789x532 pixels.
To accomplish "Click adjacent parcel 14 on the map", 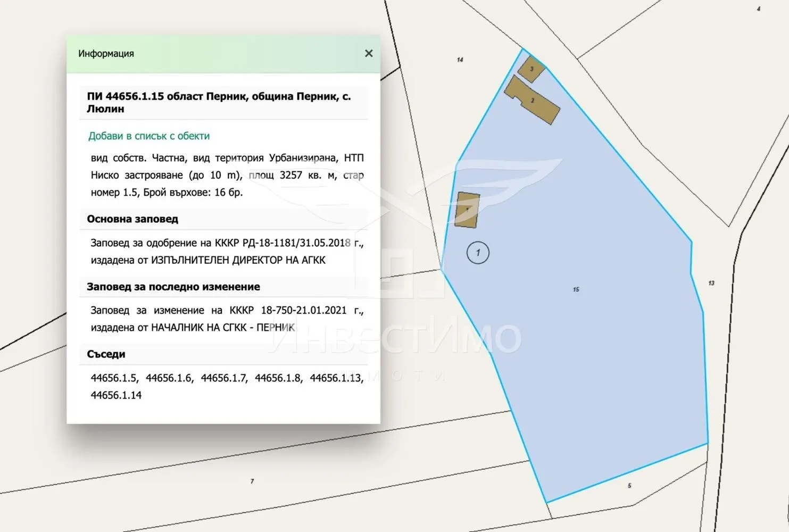I will pyautogui.click(x=460, y=60).
